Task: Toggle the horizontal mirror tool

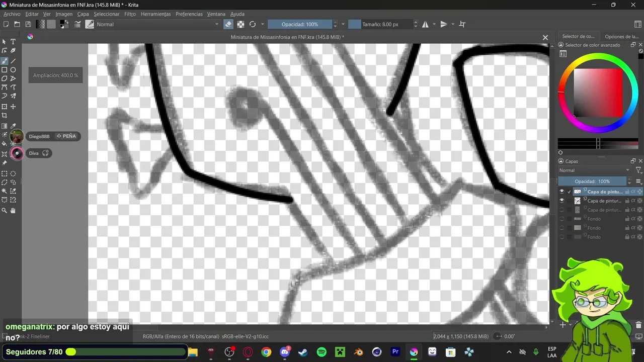Action: pos(425,24)
